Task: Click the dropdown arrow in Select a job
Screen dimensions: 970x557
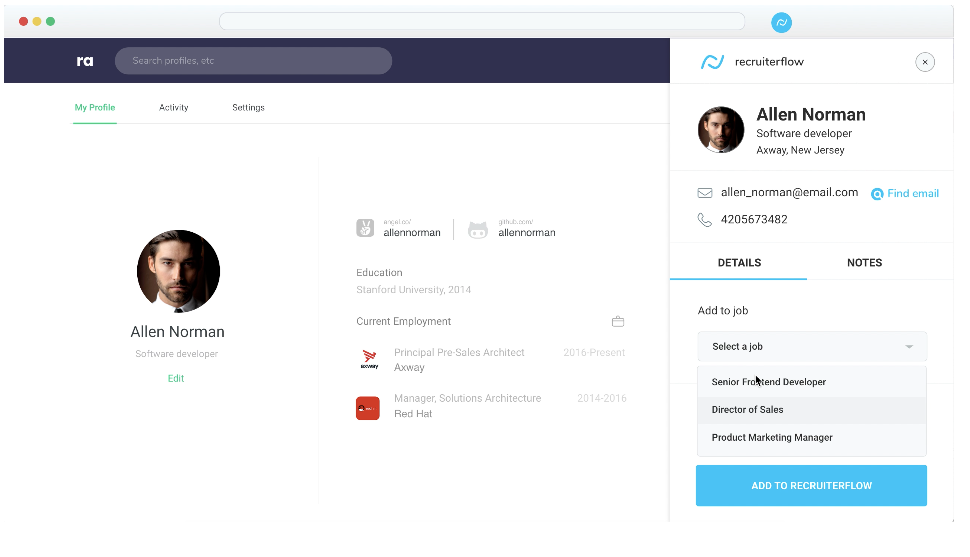Action: click(909, 347)
